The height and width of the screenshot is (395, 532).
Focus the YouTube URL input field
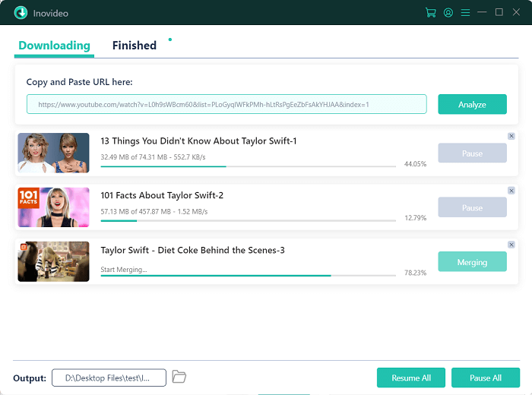coord(226,104)
